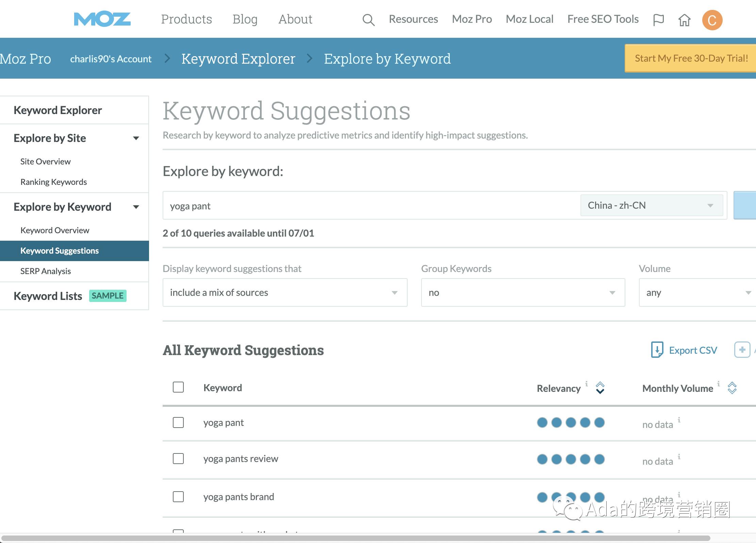The height and width of the screenshot is (543, 756).
Task: Sort by Monthly Volume arrows icon
Action: pyautogui.click(x=732, y=388)
